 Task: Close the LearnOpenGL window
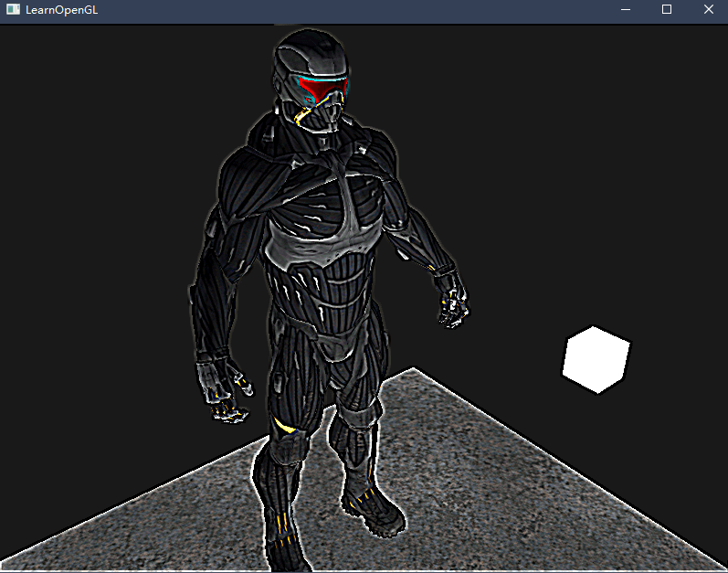pyautogui.click(x=708, y=9)
